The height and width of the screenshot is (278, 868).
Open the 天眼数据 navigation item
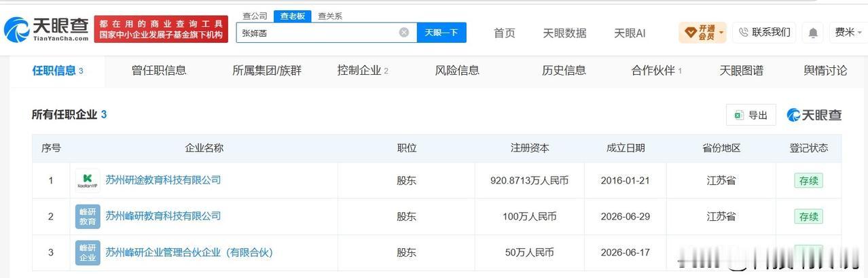point(564,33)
